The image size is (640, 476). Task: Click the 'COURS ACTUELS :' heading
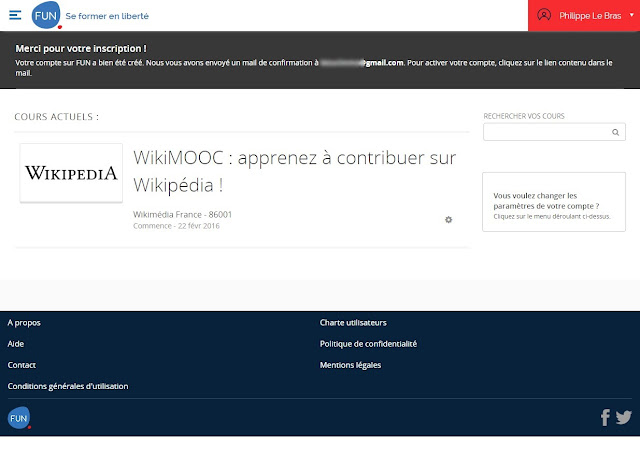pyautogui.click(x=57, y=117)
